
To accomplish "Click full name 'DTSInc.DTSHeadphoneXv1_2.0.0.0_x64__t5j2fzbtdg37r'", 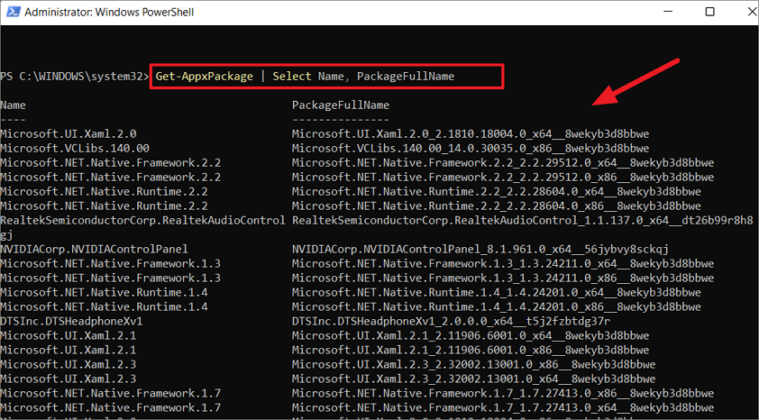I will tap(451, 321).
